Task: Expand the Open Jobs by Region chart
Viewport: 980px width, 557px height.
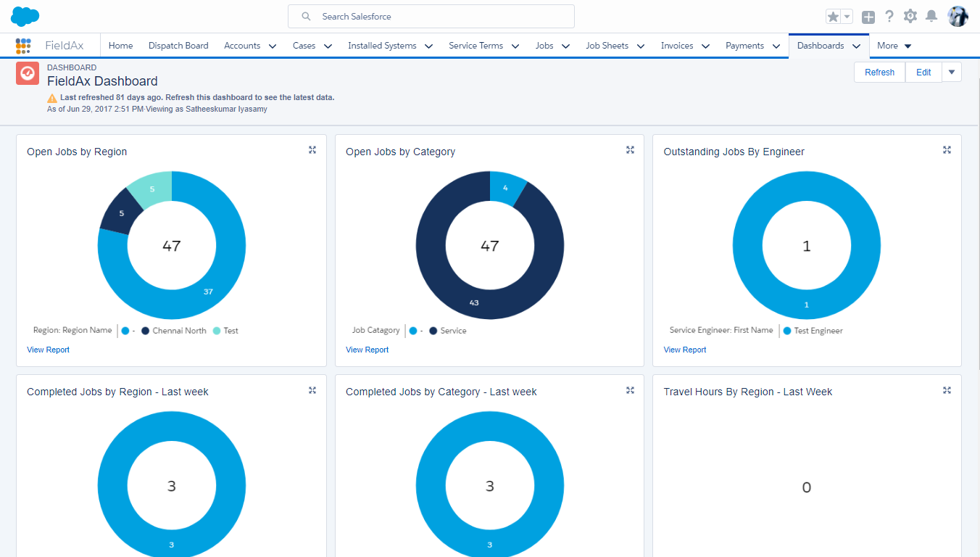Action: [x=312, y=150]
